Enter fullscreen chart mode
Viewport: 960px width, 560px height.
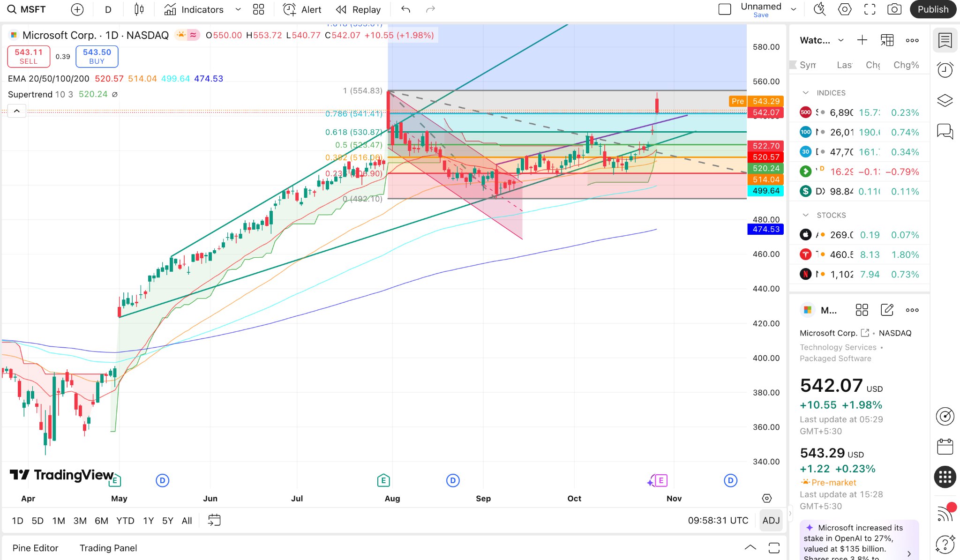click(870, 9)
